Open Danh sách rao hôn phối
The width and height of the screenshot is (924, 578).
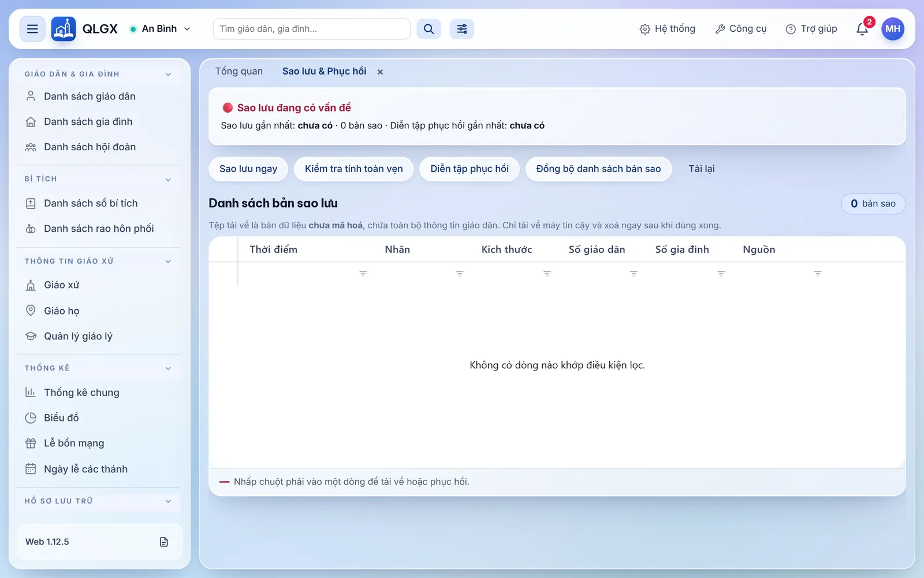[99, 229]
